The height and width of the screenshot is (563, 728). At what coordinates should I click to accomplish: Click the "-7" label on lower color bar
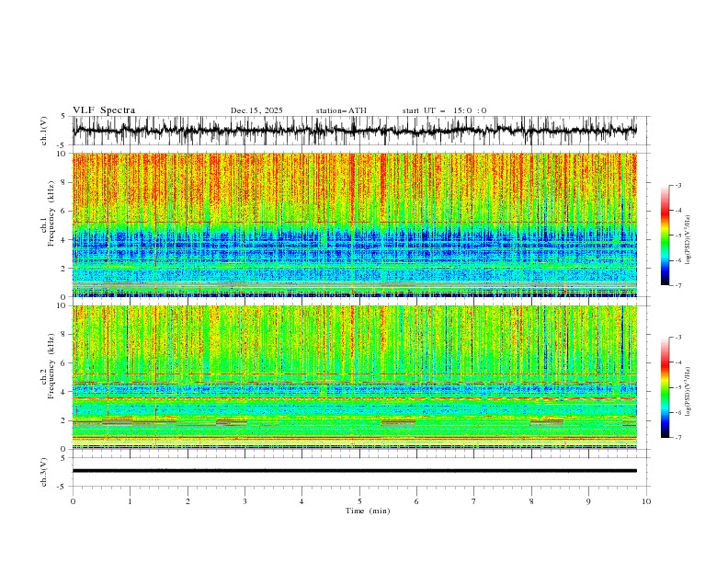click(x=677, y=438)
